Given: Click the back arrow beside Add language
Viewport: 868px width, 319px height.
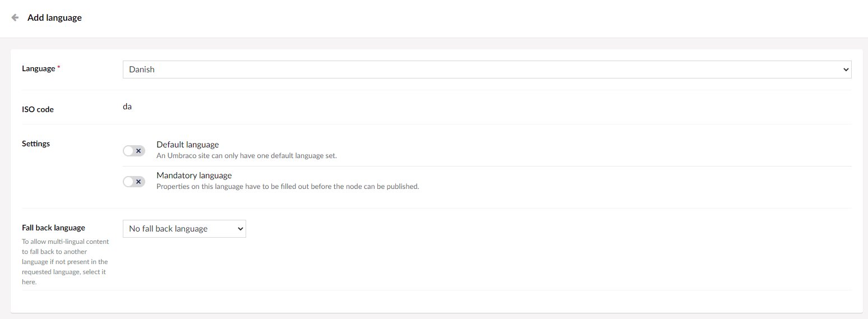Looking at the screenshot, I should [15, 18].
